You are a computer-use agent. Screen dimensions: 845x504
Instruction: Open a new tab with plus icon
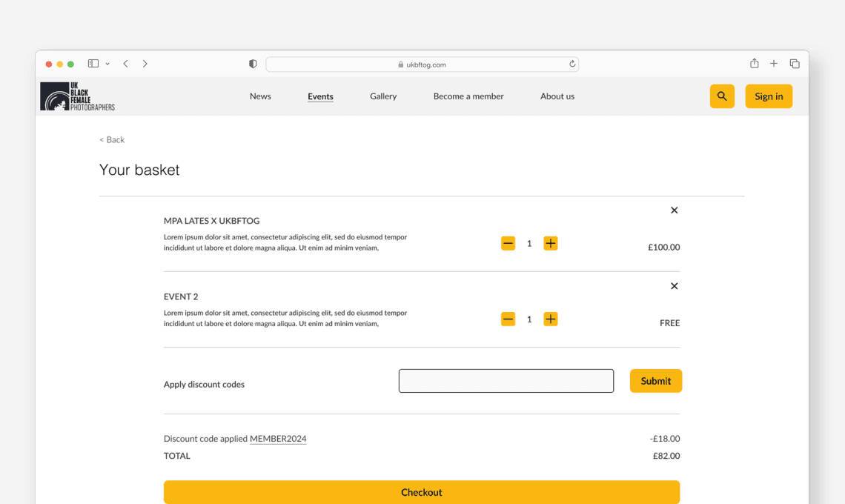(774, 64)
